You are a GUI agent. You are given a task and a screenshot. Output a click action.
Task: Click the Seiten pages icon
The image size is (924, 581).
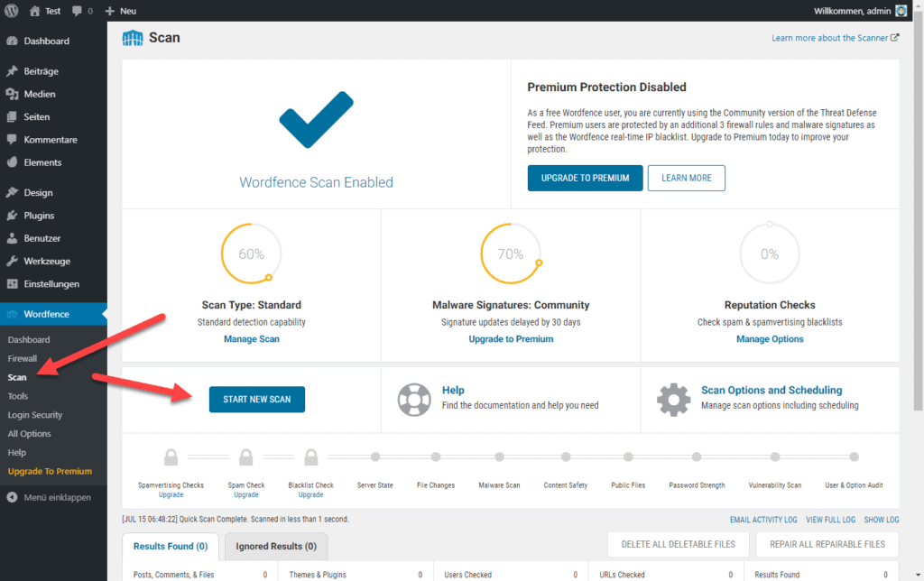[12, 116]
